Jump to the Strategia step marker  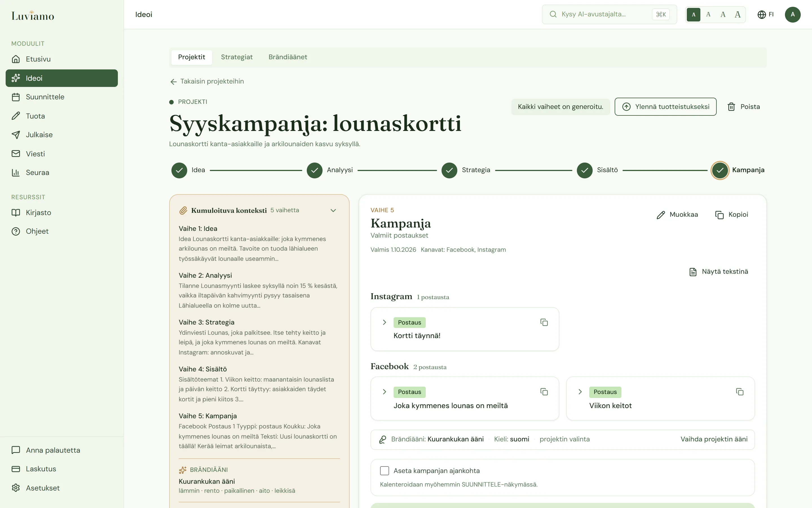[x=449, y=170]
